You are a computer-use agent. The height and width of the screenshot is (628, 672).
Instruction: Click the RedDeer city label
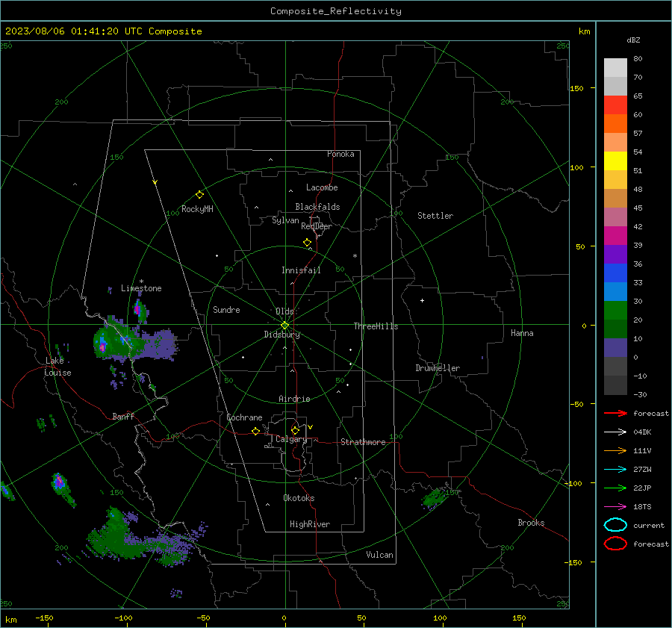pos(317,226)
